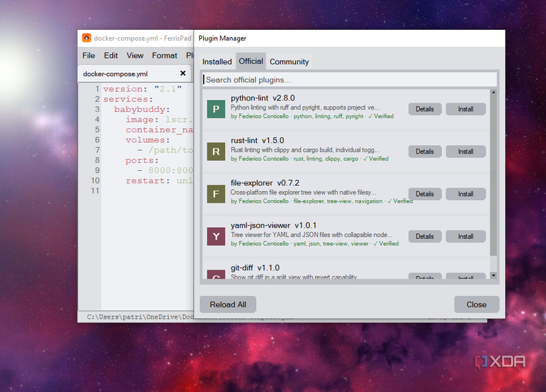Install the rust-lint plugin

coord(465,152)
